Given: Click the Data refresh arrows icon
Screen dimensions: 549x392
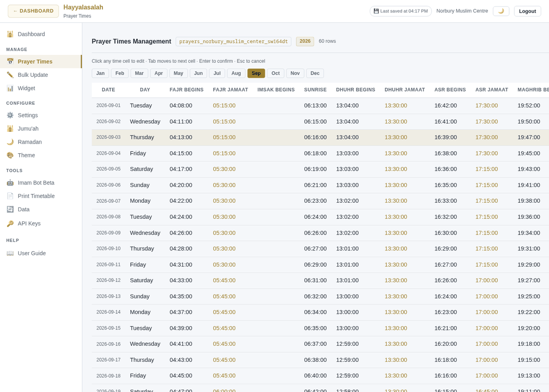Looking at the screenshot, I should coord(10,209).
